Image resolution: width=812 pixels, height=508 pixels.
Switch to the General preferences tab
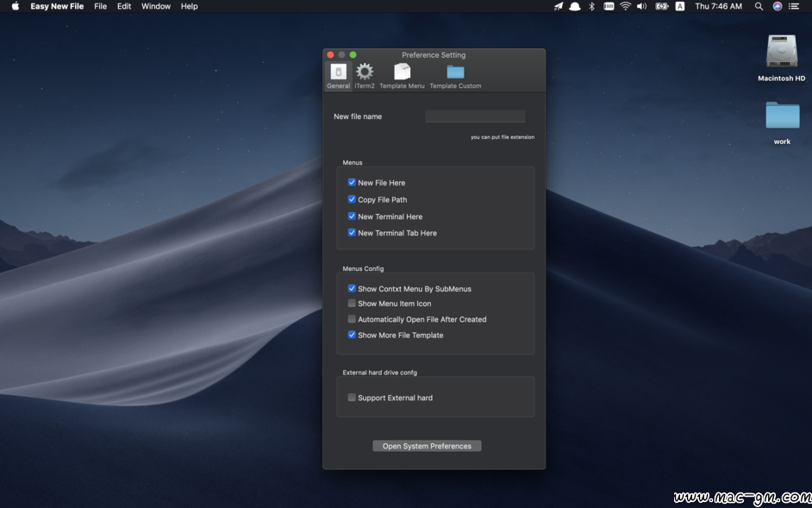(x=338, y=76)
